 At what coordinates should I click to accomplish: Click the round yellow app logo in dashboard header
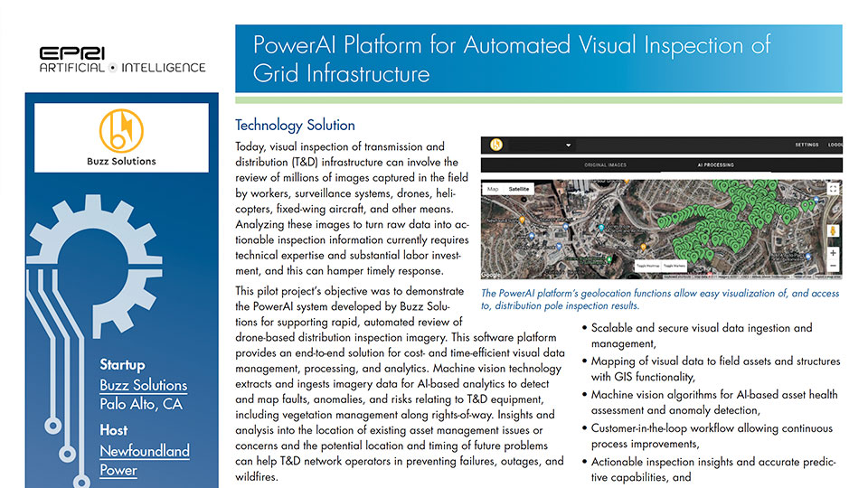pos(495,145)
